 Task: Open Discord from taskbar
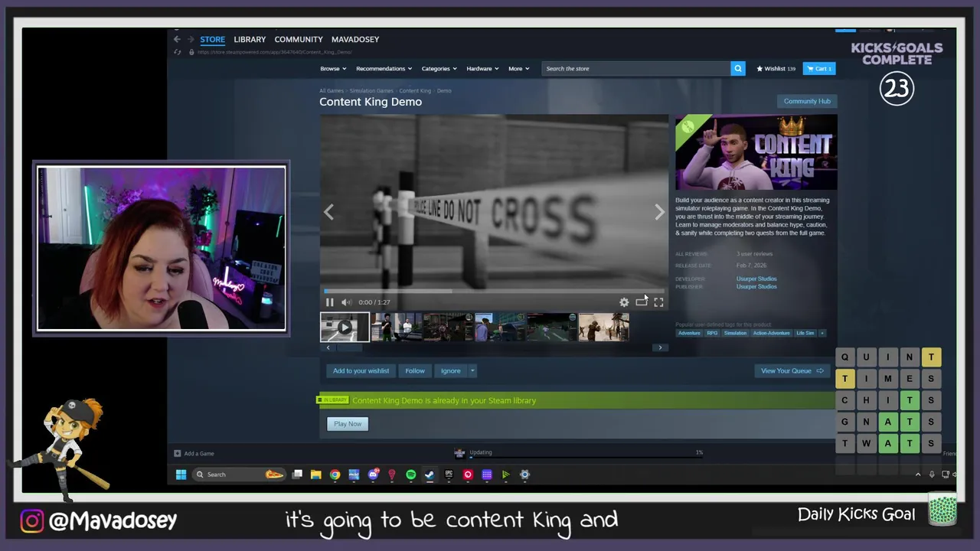pyautogui.click(x=373, y=474)
